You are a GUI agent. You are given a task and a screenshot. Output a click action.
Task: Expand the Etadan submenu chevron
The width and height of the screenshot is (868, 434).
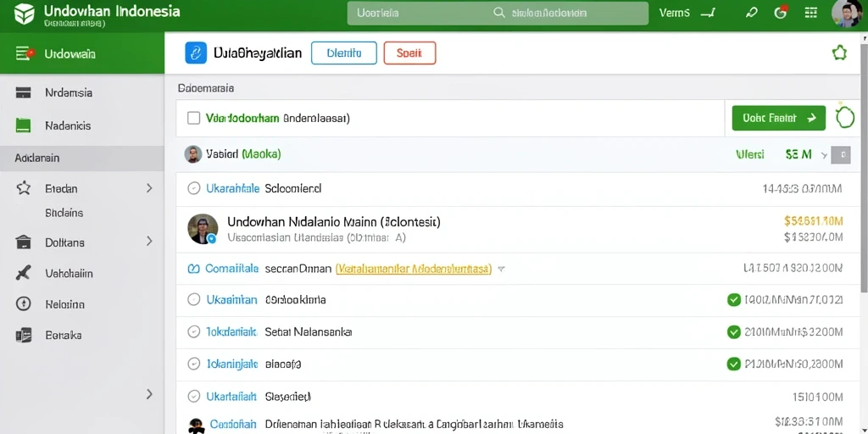[x=149, y=188]
